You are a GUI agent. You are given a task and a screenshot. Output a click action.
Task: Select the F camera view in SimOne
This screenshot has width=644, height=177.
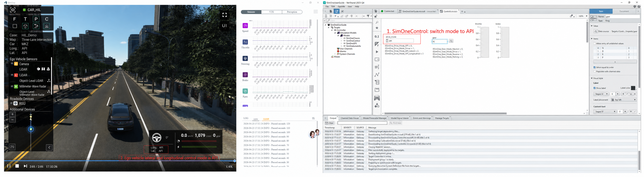click(x=15, y=19)
